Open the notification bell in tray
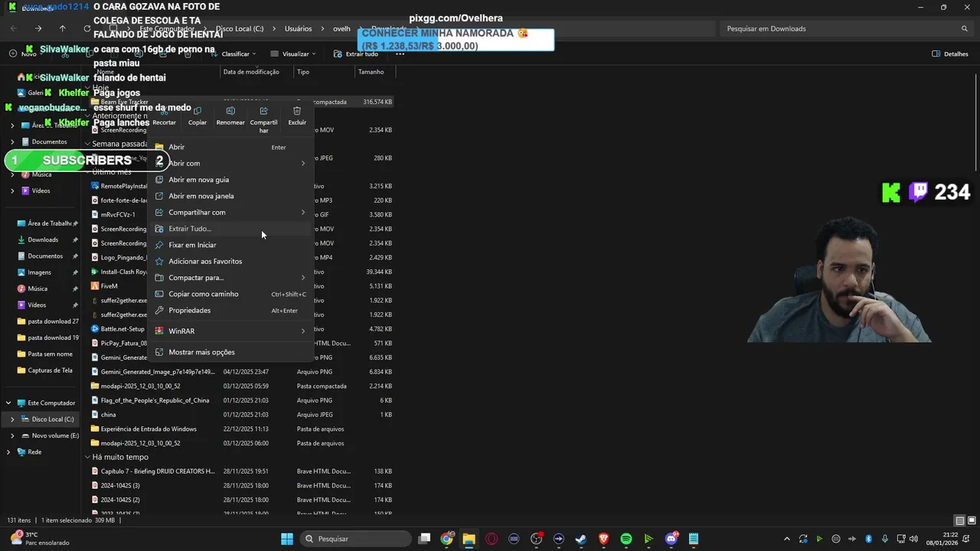 [966, 539]
